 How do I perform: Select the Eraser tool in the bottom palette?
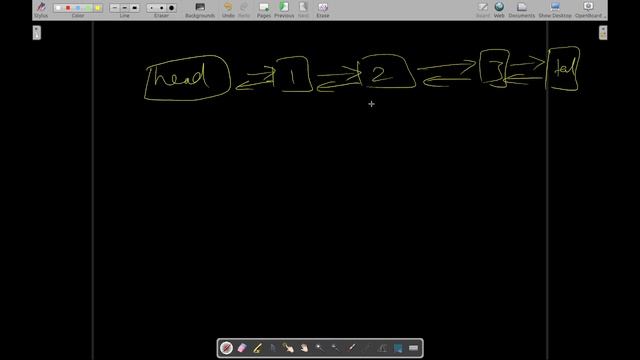point(242,348)
